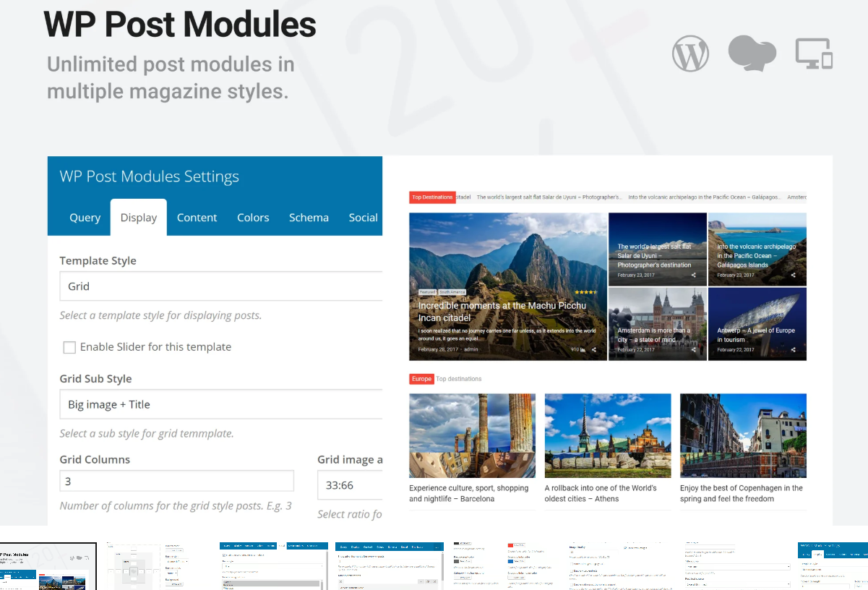Switch to the Schema tab
This screenshot has height=590, width=868.
tap(309, 218)
